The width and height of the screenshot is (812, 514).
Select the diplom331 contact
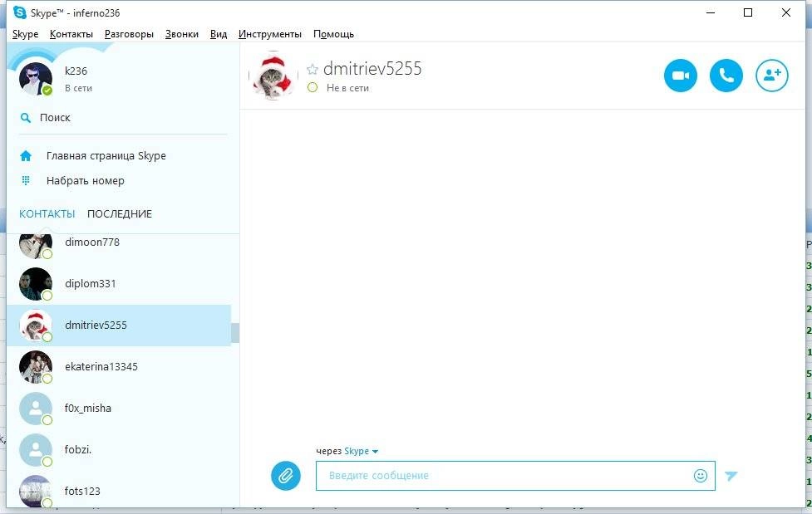point(119,284)
